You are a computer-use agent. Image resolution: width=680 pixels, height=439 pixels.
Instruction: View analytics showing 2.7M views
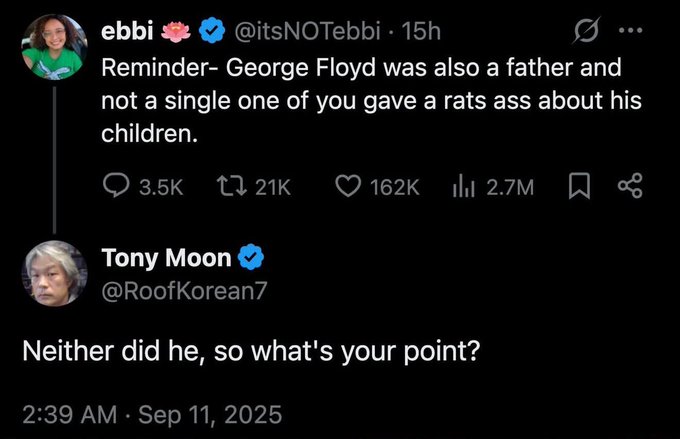(x=462, y=184)
